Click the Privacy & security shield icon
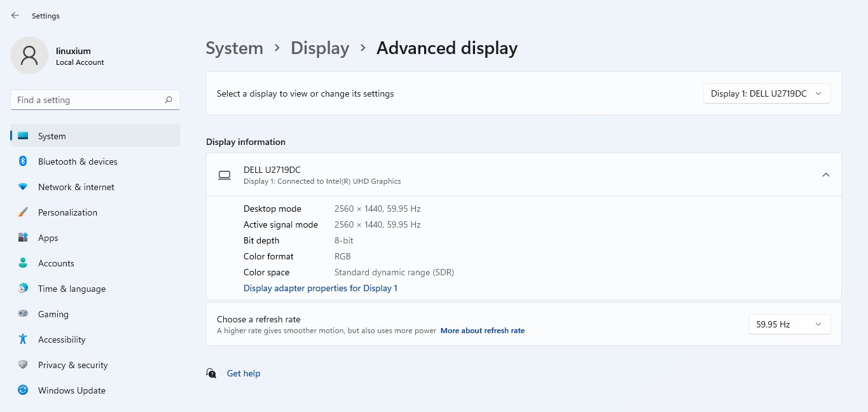Screen dimensions: 868x412 click(23, 365)
